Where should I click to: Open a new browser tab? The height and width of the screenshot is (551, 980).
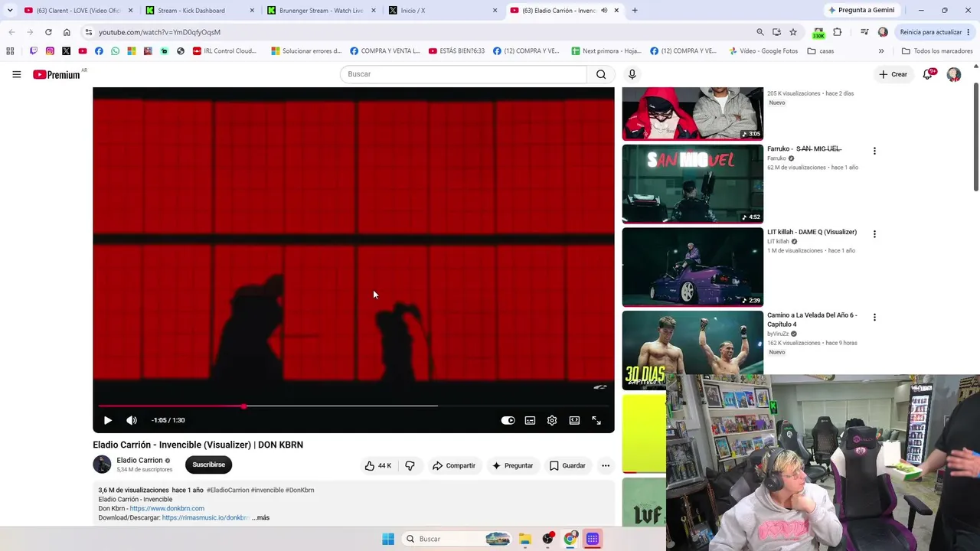(635, 11)
